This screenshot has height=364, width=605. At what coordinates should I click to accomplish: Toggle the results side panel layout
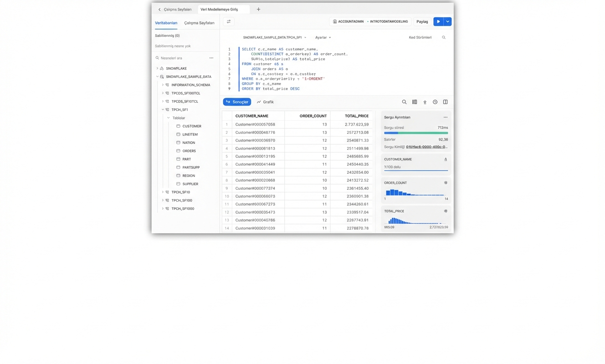445,102
